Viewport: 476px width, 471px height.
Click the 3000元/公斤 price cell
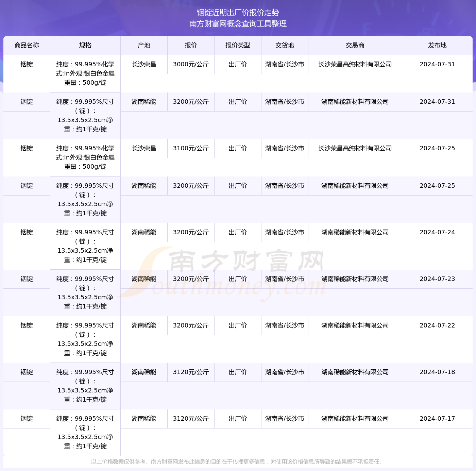click(x=191, y=64)
